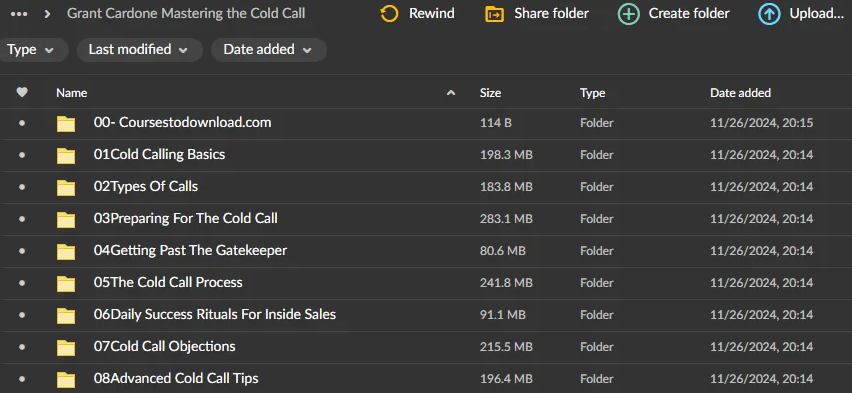Image resolution: width=852 pixels, height=393 pixels.
Task: Click the heart favorites column header icon
Action: tap(22, 92)
